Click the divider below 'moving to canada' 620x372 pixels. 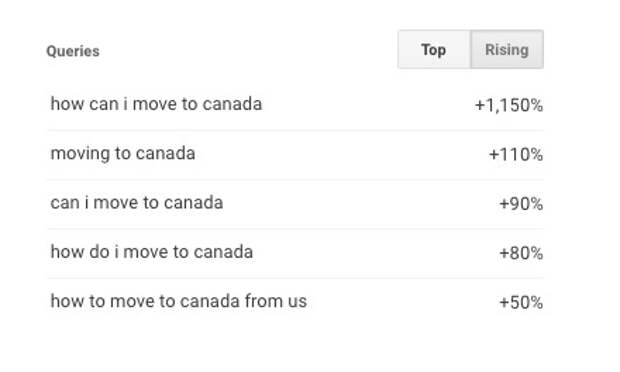(x=295, y=179)
